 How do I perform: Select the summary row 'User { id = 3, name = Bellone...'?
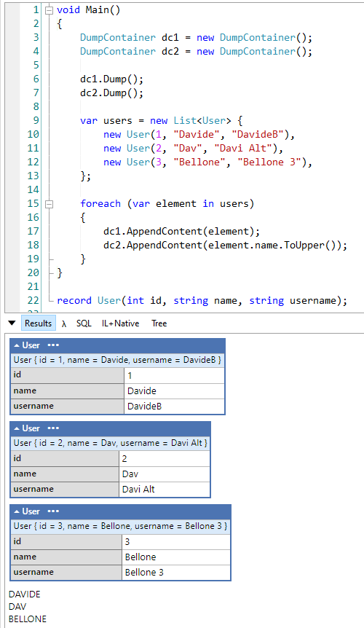click(120, 526)
